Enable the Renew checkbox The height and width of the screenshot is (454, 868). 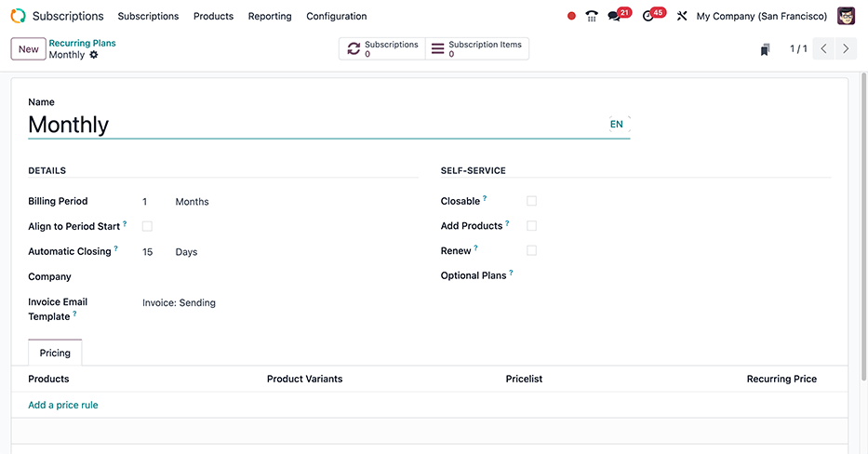(x=531, y=251)
